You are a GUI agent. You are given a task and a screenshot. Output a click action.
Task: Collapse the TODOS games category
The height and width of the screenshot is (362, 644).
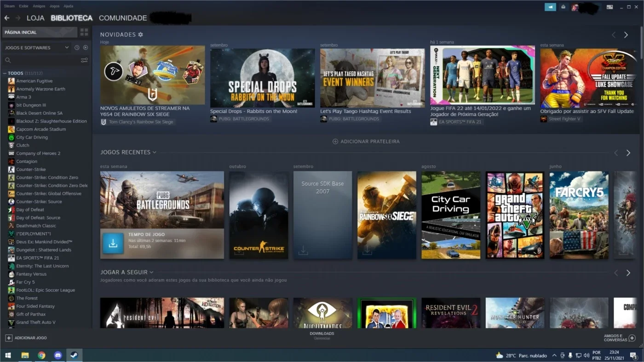[x=5, y=73]
